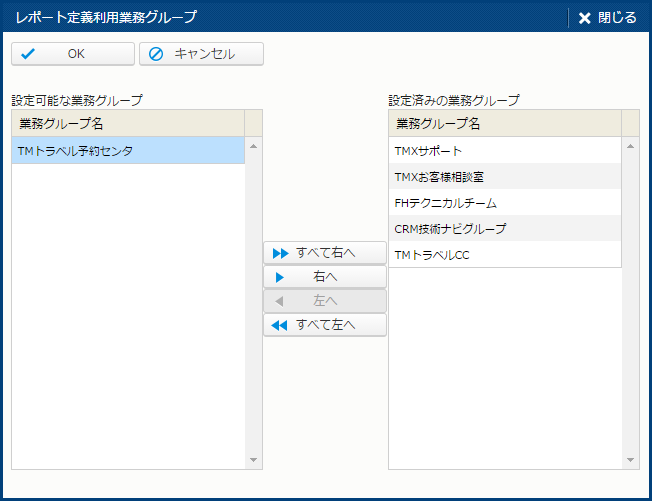Highlight the TMトラベルCC row
Screen dimensions: 652x501
click(x=504, y=255)
